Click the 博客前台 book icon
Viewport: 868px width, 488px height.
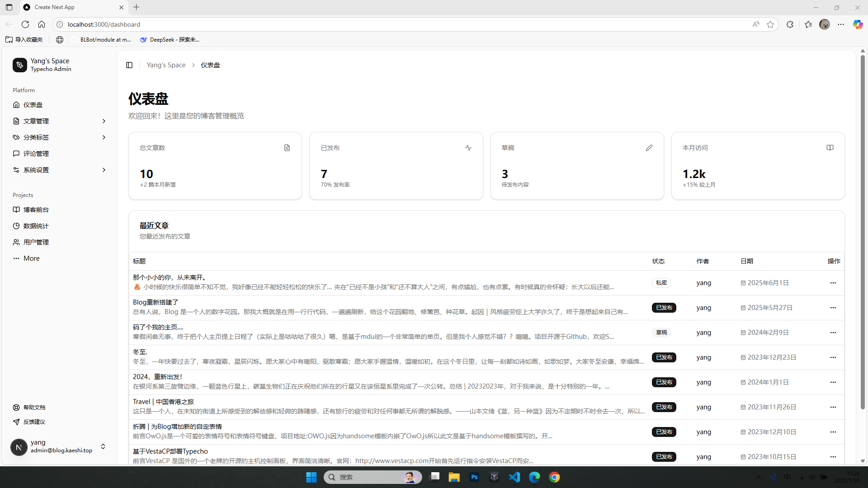coord(16,210)
